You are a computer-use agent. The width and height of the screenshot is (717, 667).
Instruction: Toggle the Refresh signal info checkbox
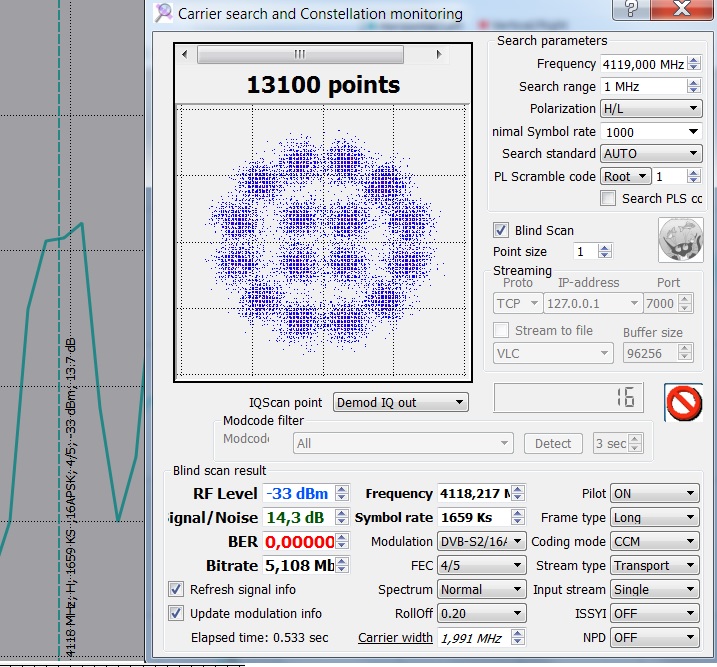click(176, 589)
